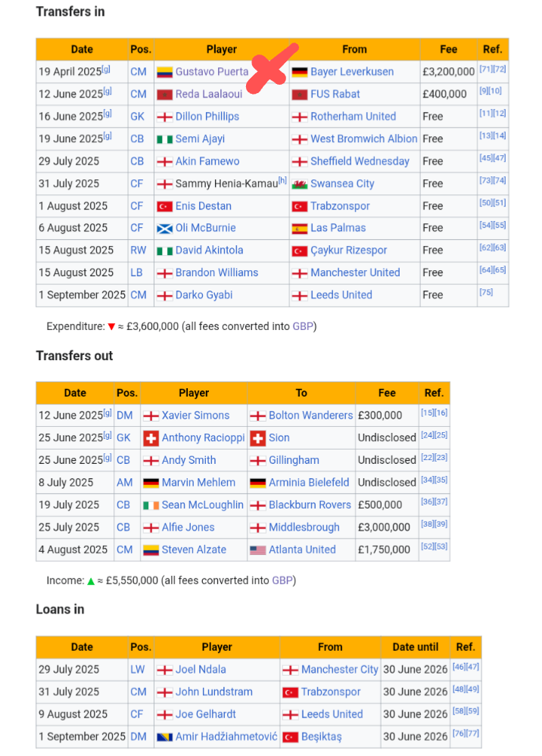Open reference [75] in Darko Gyabi row

point(486,292)
